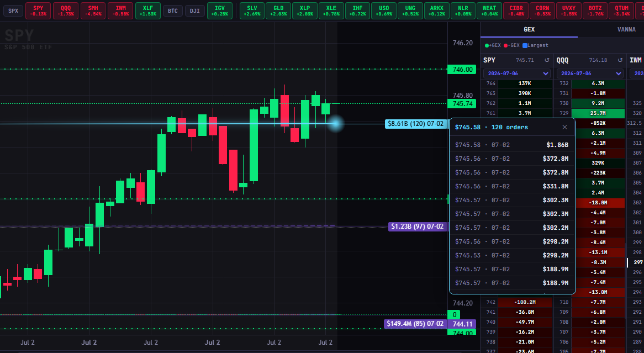Open the QQQ expiration date dropdown
This screenshot has width=644, height=353.
[590, 73]
